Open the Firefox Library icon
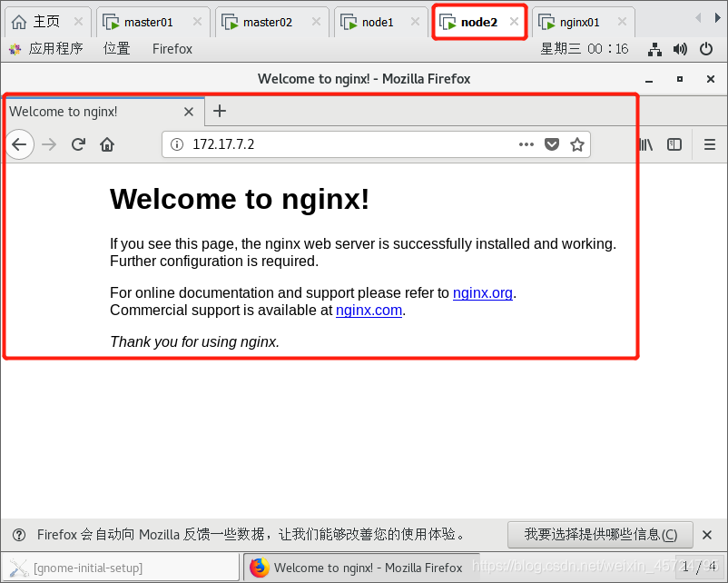The image size is (728, 583). point(646,144)
